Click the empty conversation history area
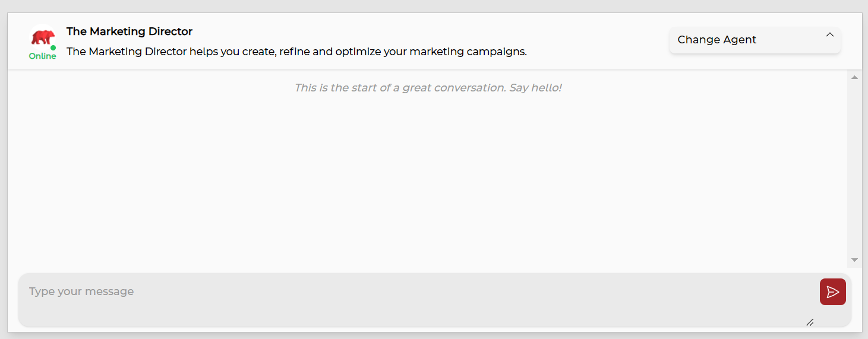 pos(416,178)
